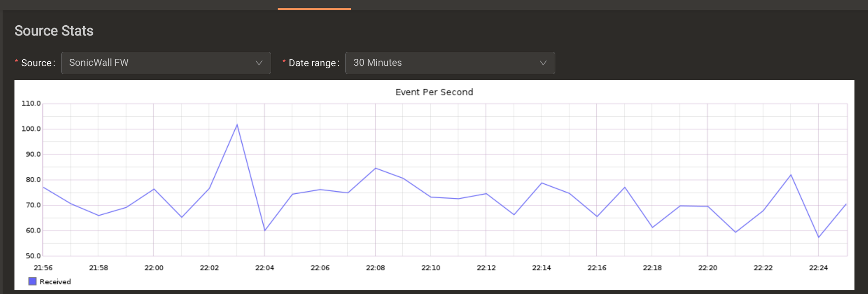Click the Event Per Second chart title
The image size is (868, 294).
(x=434, y=92)
